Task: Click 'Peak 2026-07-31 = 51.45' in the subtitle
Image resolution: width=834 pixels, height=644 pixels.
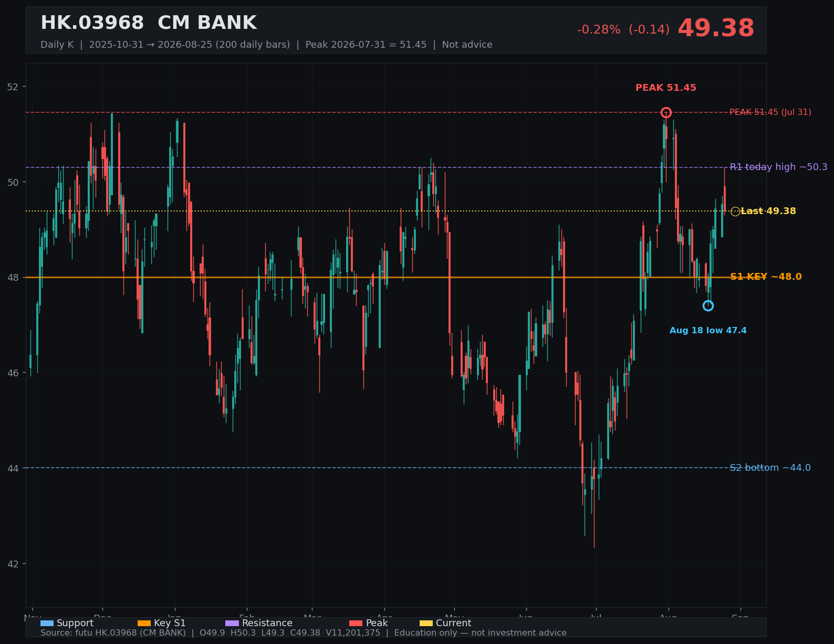Action: 366,45
